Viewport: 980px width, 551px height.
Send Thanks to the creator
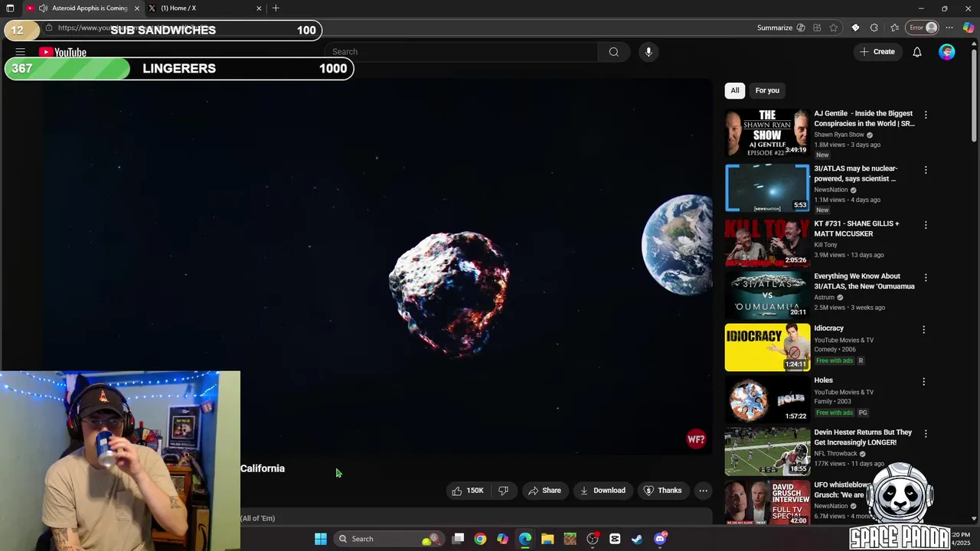coord(662,491)
